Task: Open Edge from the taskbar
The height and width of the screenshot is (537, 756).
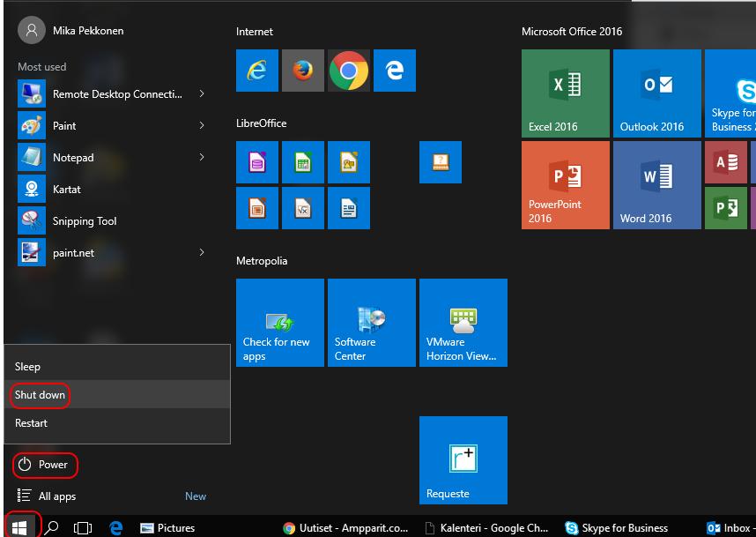Action: [115, 528]
